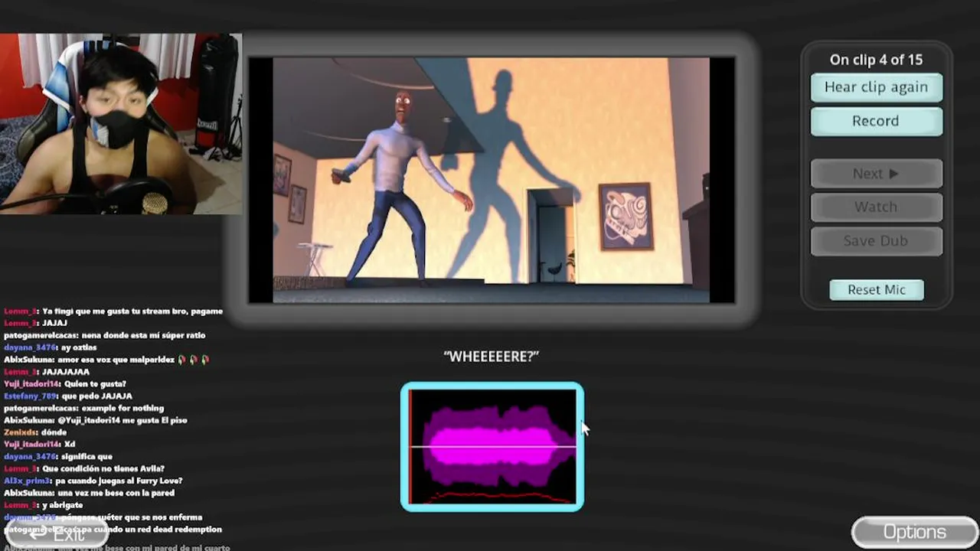The height and width of the screenshot is (551, 980).
Task: Open the Options menu
Action: tap(915, 532)
